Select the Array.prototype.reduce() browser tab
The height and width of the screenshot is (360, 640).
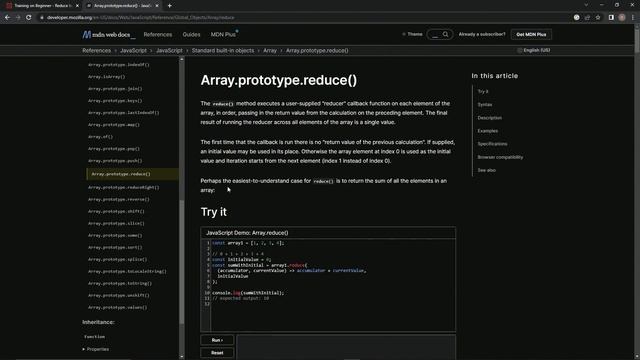click(x=122, y=6)
